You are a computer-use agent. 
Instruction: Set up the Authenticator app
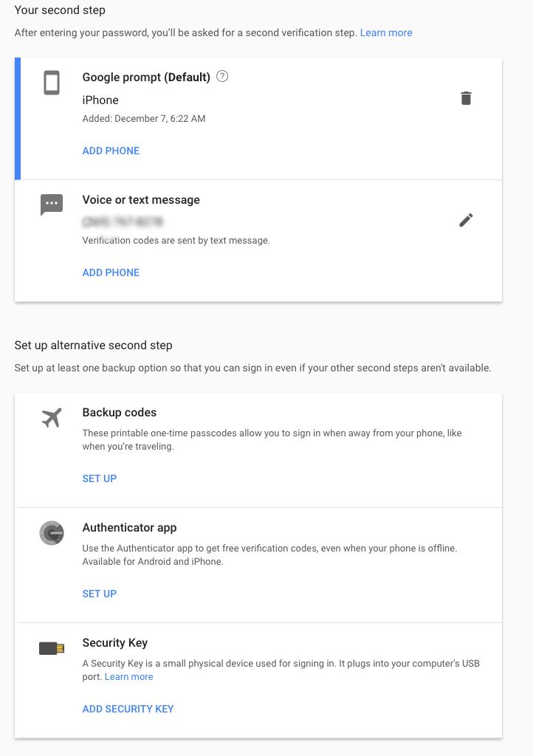pyautogui.click(x=100, y=594)
